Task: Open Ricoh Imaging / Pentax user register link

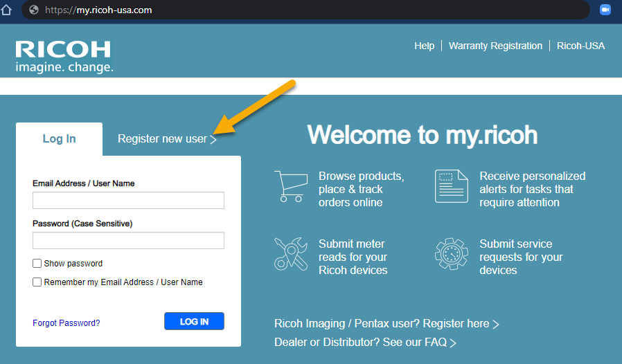Action: pyautogui.click(x=386, y=324)
